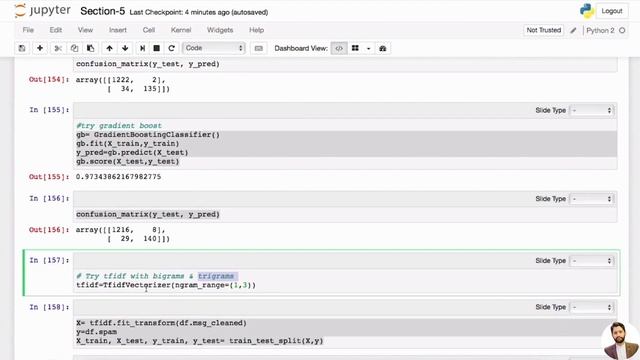The image size is (640, 360).
Task: Open the dashboard preview icon
Action: coord(382,48)
